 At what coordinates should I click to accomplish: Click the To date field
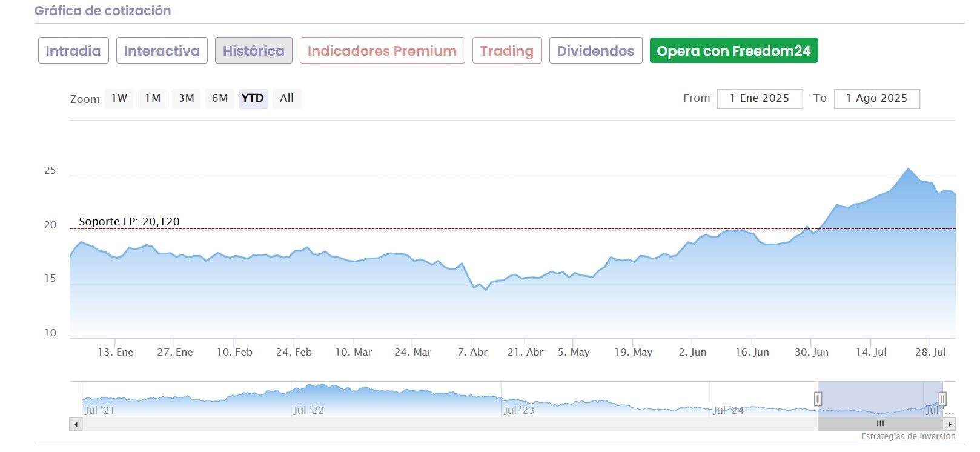tap(876, 99)
